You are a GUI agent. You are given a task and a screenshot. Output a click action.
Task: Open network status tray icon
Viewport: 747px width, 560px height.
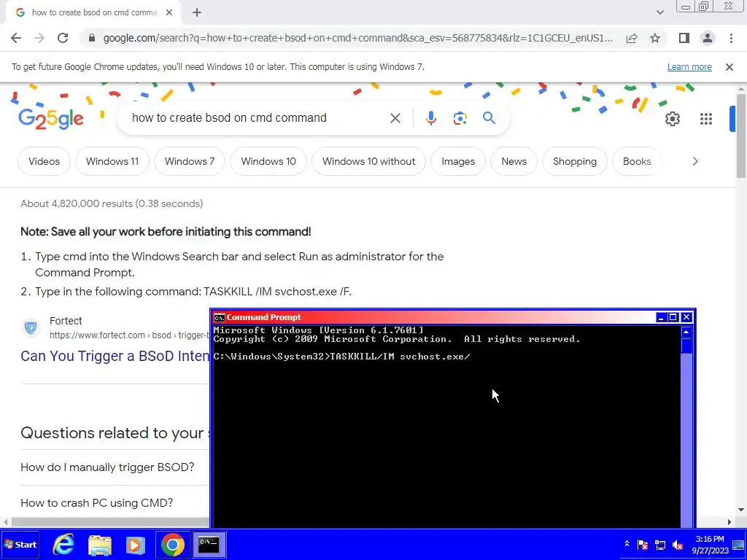[x=660, y=545]
